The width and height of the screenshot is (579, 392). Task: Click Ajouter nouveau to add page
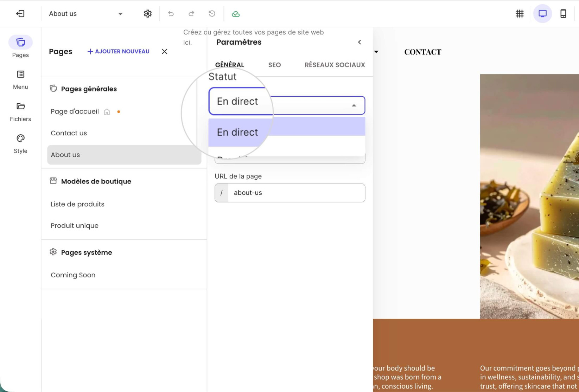(118, 51)
